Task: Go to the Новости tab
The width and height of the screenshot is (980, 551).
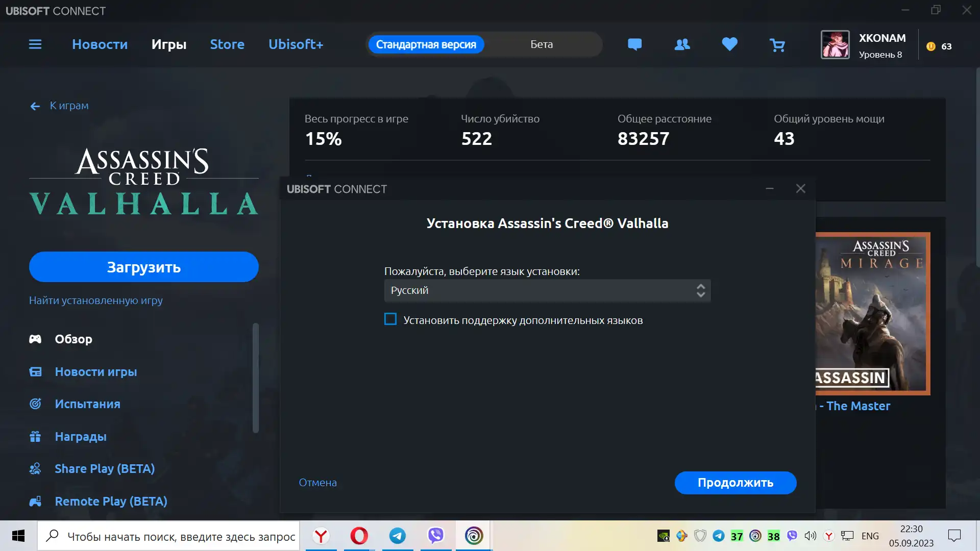Action: pos(100,44)
